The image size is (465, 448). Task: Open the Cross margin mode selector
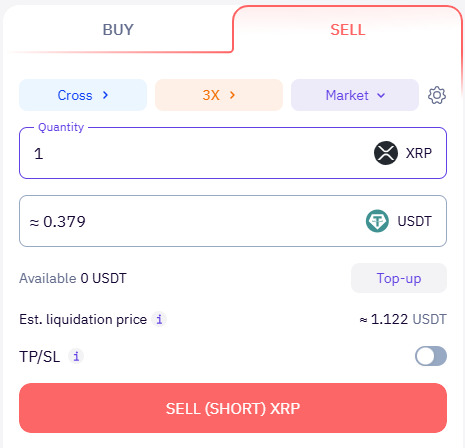(83, 95)
